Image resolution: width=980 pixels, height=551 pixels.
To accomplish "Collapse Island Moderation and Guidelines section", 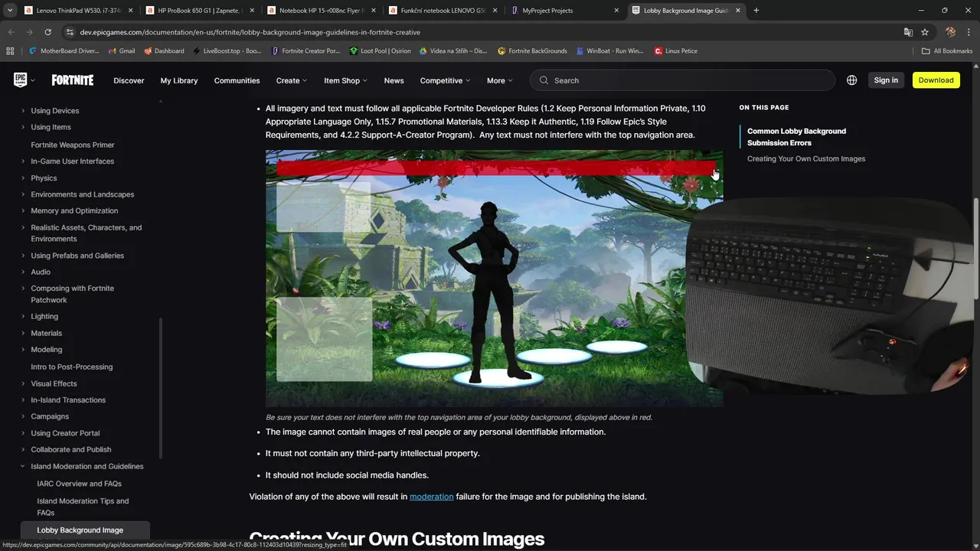I will point(23,466).
